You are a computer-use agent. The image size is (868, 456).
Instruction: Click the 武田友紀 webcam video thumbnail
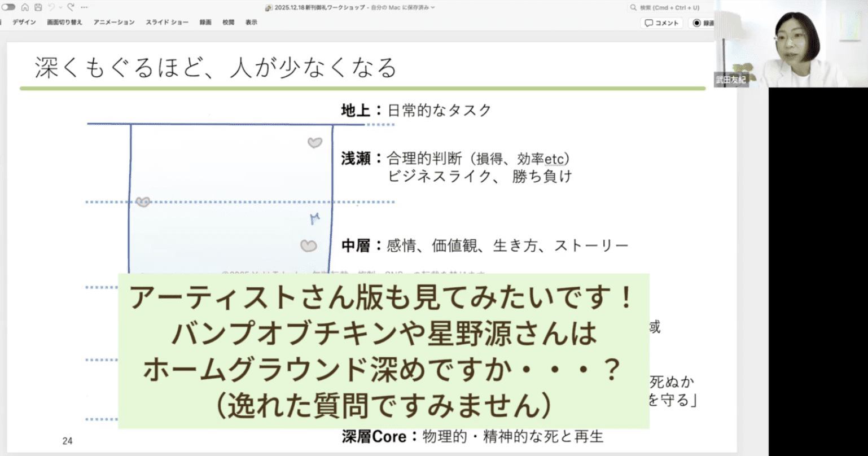coord(790,43)
